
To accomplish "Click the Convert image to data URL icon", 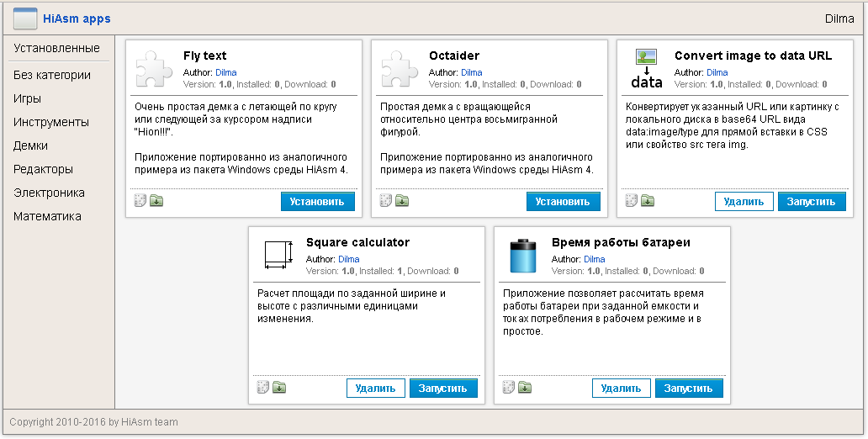I will coord(646,68).
